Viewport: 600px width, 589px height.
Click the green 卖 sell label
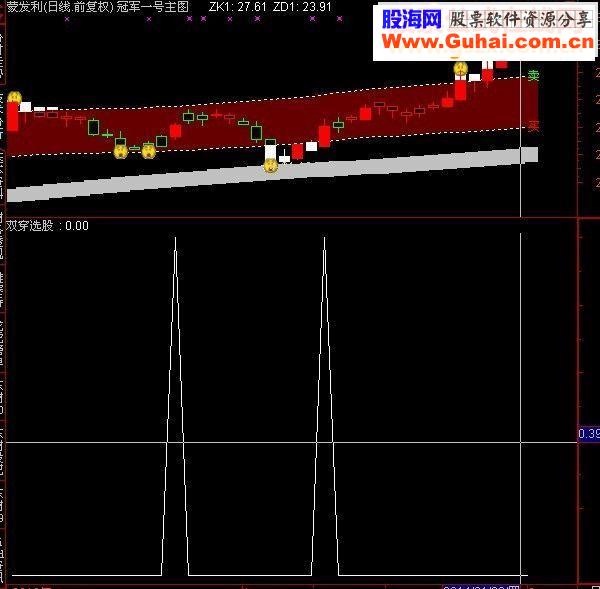point(533,75)
